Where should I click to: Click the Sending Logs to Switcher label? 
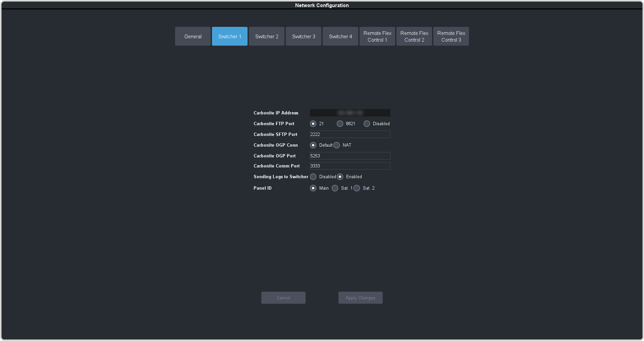[281, 177]
